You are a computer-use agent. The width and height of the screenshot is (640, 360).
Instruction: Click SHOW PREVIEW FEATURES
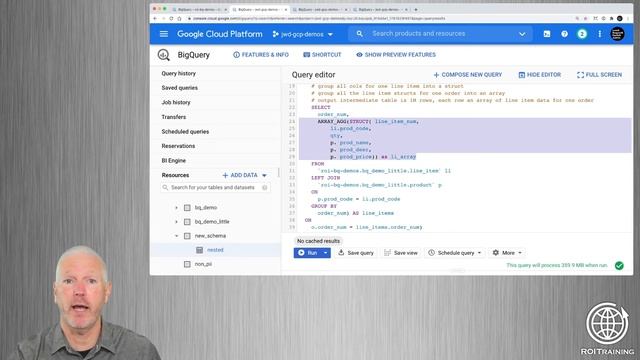tap(396, 55)
